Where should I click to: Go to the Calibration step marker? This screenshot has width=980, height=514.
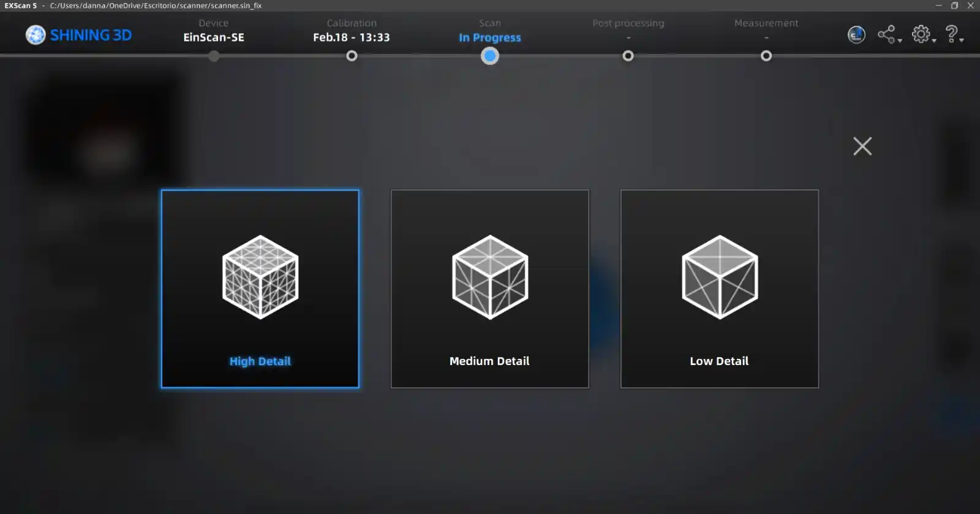[352, 56]
